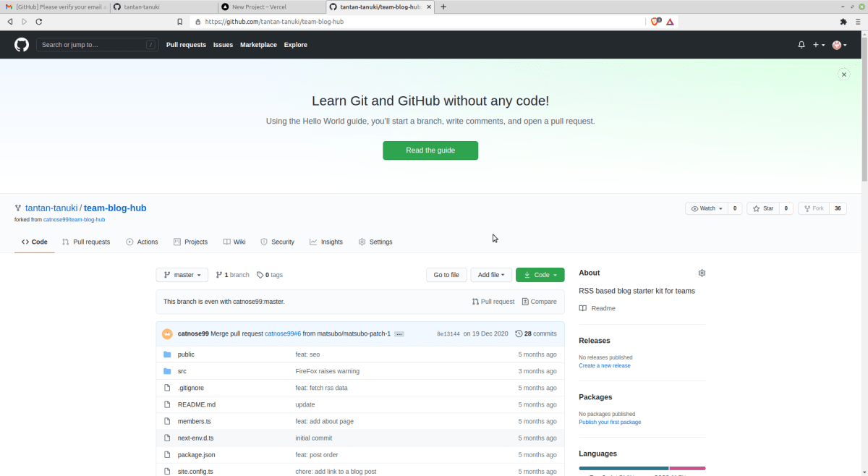Star the team-blog-hub repository
The height and width of the screenshot is (476, 868).
click(763, 208)
